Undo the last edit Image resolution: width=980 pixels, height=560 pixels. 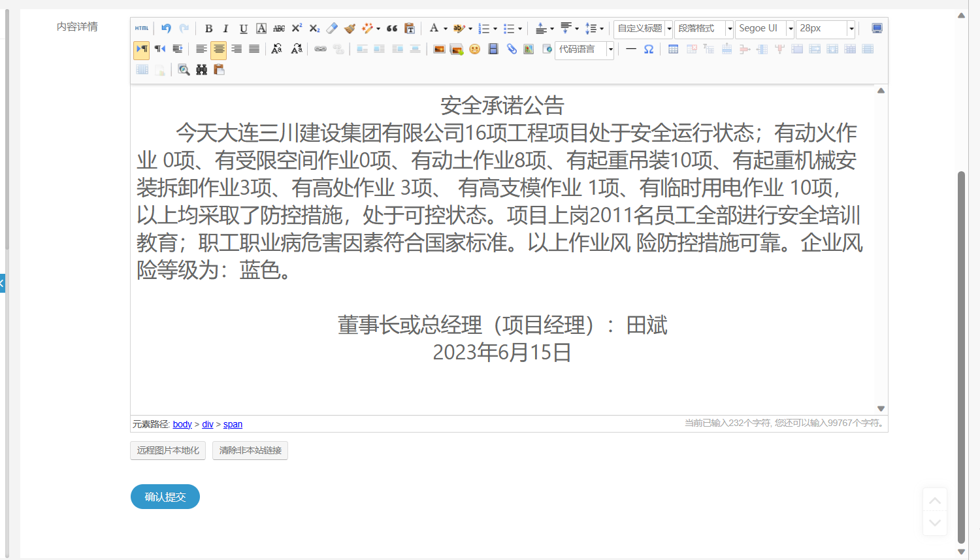click(166, 28)
